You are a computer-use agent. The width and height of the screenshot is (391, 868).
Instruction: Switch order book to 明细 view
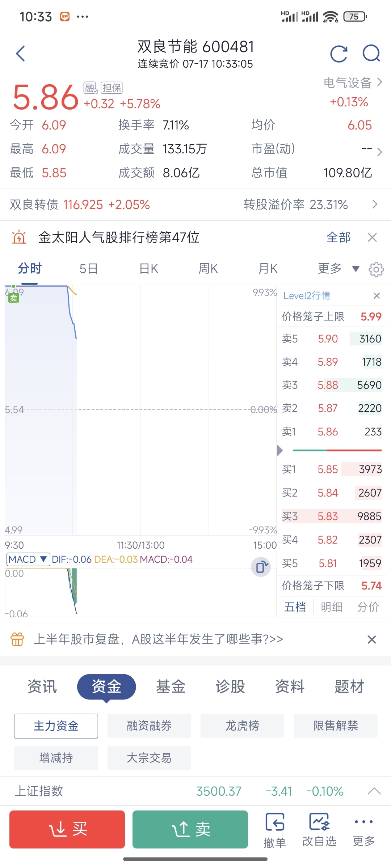(332, 607)
